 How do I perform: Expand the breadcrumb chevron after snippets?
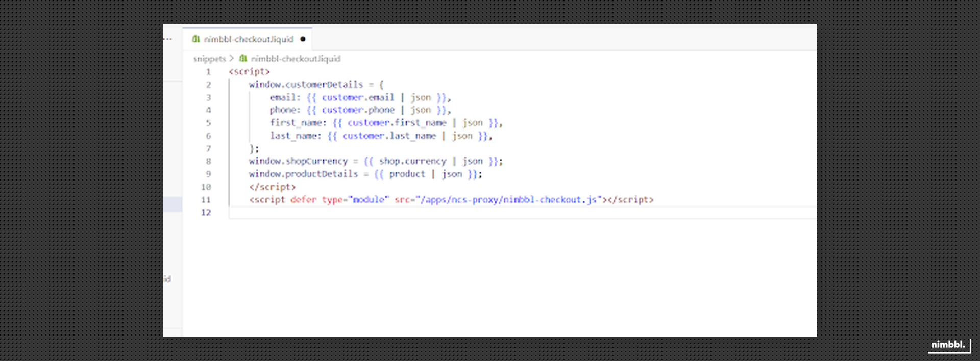point(232,59)
